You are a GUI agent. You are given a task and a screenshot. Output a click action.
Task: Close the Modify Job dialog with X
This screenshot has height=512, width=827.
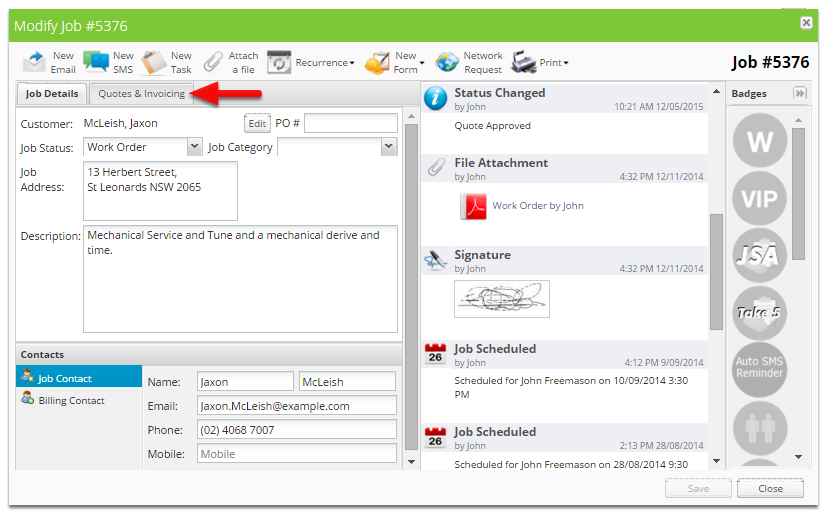pos(806,23)
